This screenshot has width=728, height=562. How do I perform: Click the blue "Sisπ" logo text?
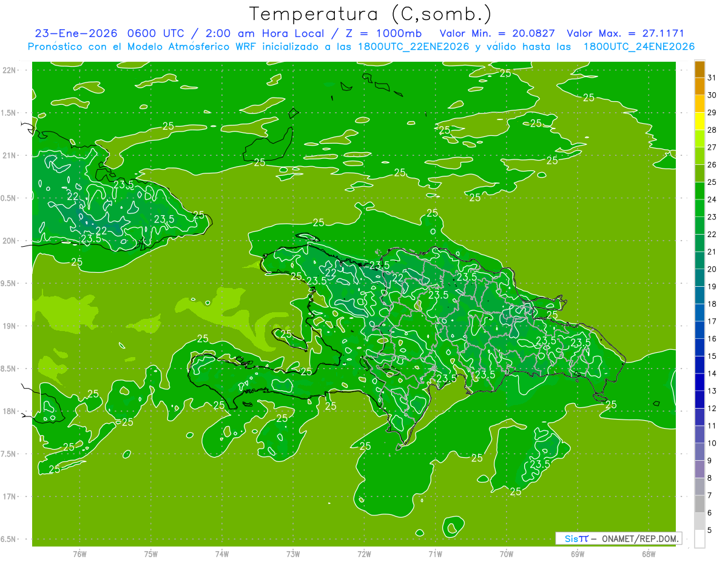[576, 538]
